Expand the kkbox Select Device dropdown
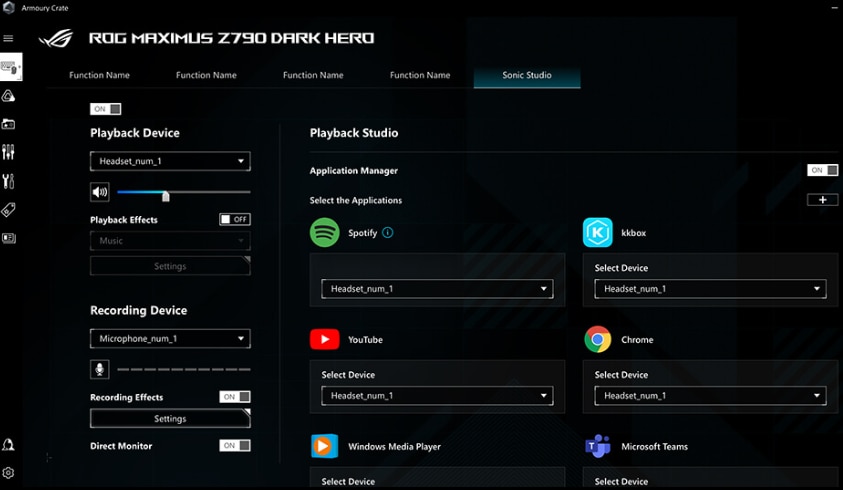 pyautogui.click(x=710, y=289)
